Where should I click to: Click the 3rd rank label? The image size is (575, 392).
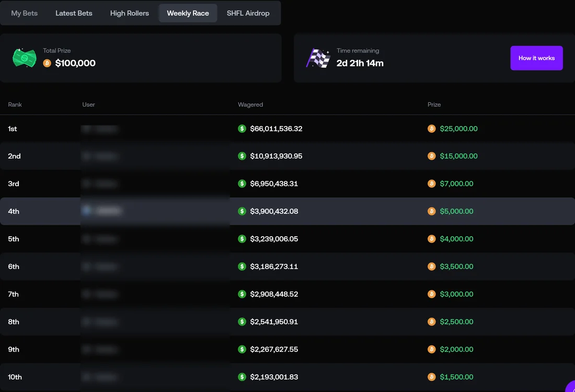click(x=14, y=183)
